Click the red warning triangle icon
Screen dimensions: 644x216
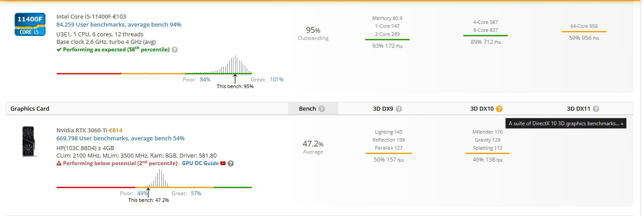pos(59,163)
